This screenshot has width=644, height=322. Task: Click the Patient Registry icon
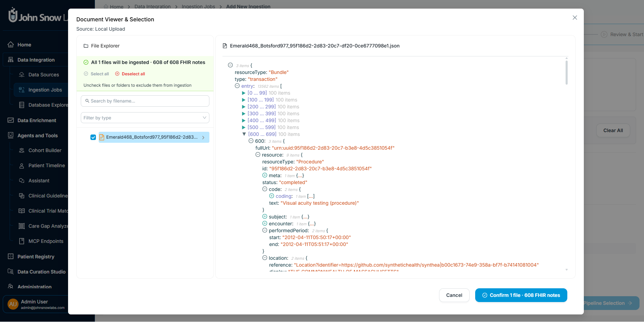coord(11,257)
